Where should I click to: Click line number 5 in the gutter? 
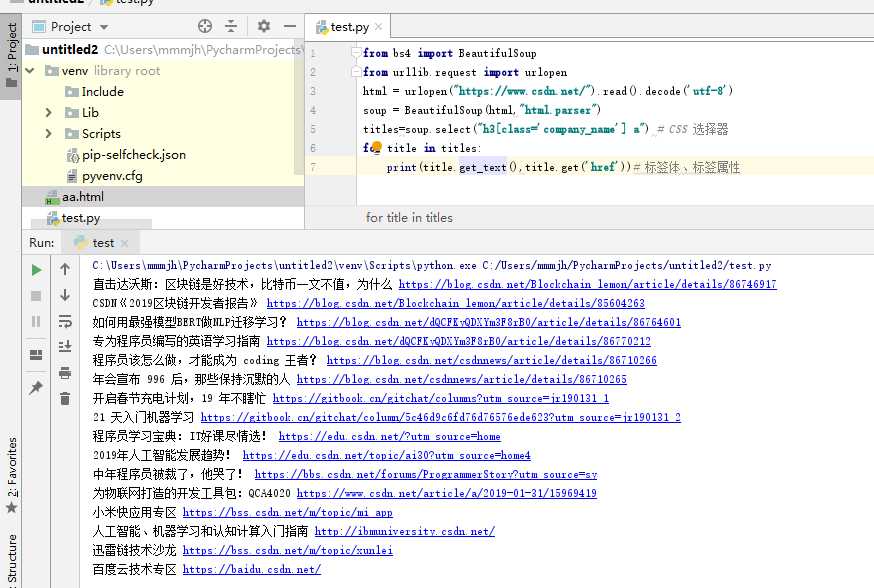click(313, 129)
